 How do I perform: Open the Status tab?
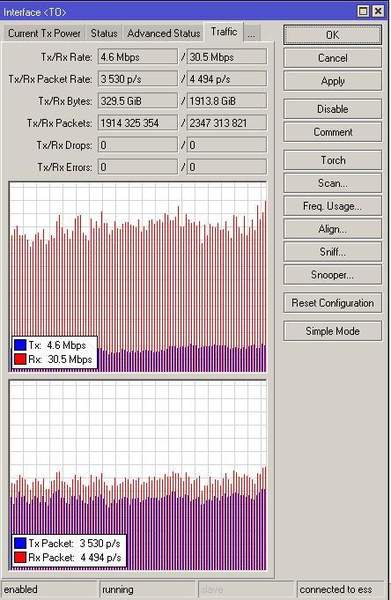104,33
